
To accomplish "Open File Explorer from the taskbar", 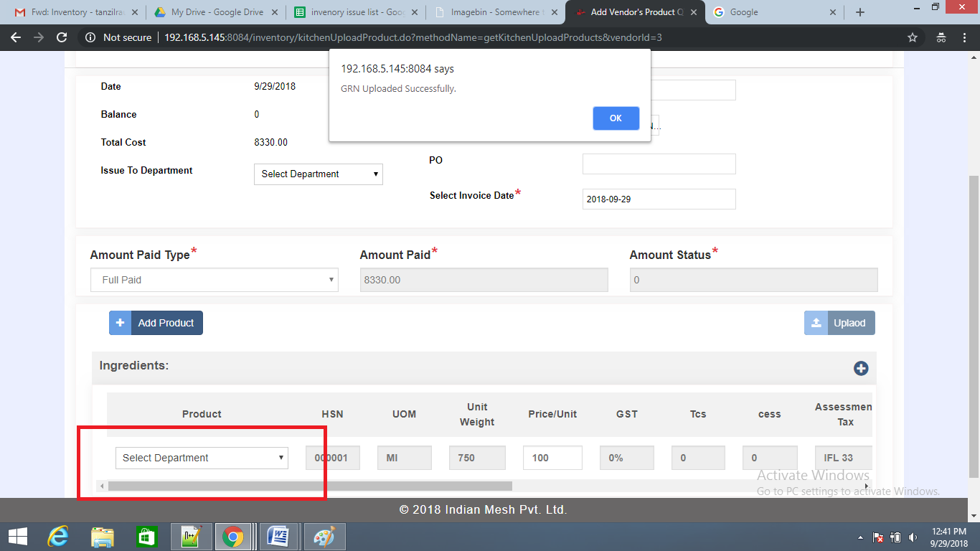I will (x=103, y=537).
